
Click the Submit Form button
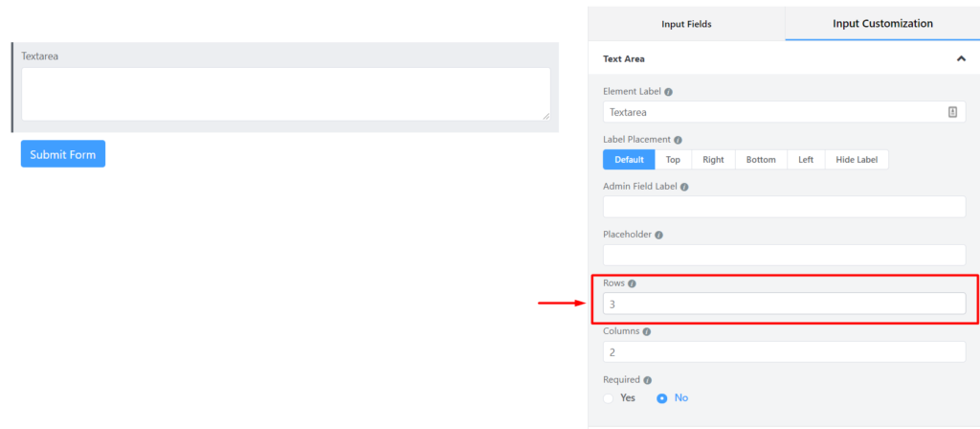(x=63, y=154)
